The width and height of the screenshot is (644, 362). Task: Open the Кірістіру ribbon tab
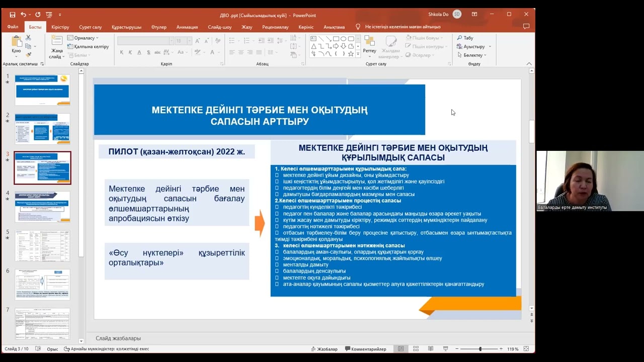pos(60,27)
